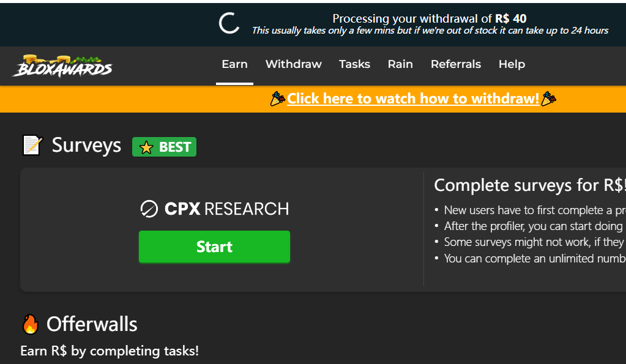The width and height of the screenshot is (626, 364).
Task: Open the Help tab
Action: point(512,64)
